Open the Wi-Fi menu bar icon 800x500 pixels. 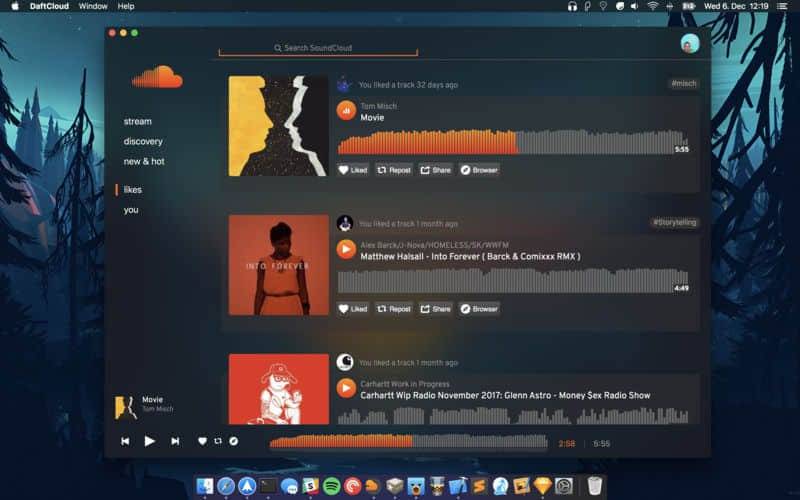point(653,6)
